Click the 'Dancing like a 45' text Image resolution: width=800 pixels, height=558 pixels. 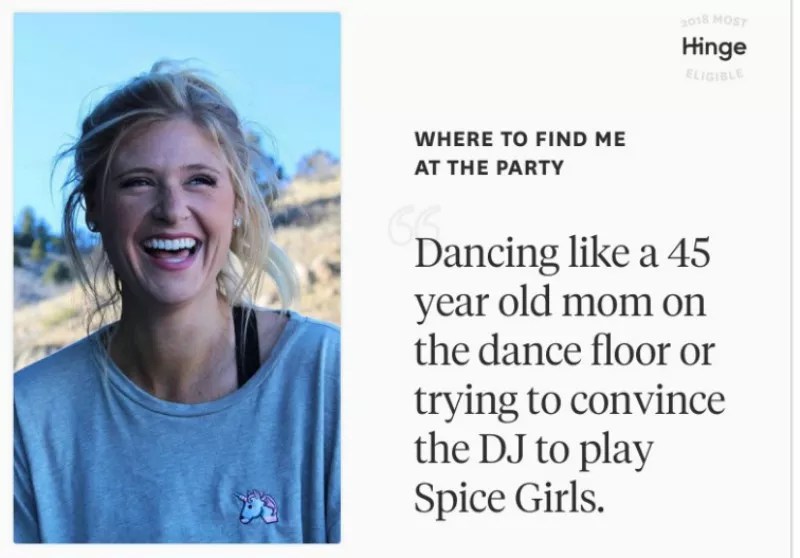click(562, 253)
